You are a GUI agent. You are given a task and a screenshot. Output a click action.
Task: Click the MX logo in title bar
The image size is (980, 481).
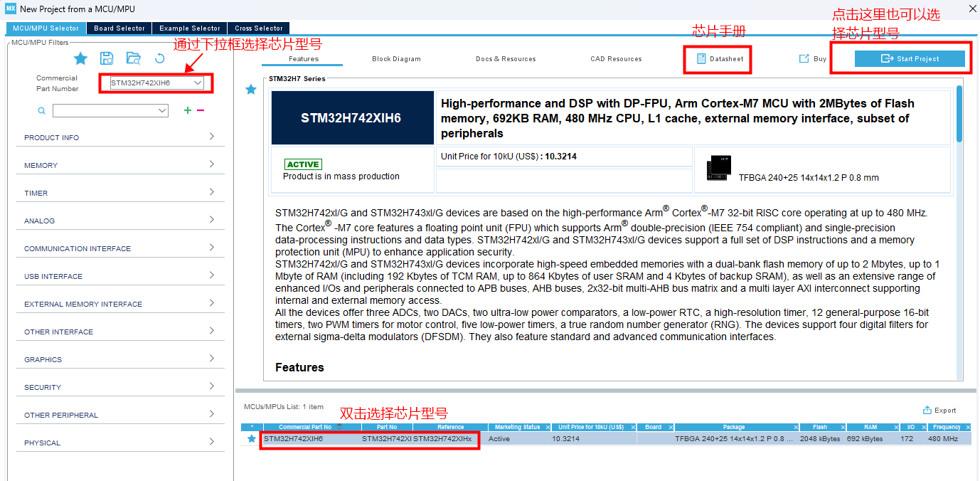[x=10, y=9]
